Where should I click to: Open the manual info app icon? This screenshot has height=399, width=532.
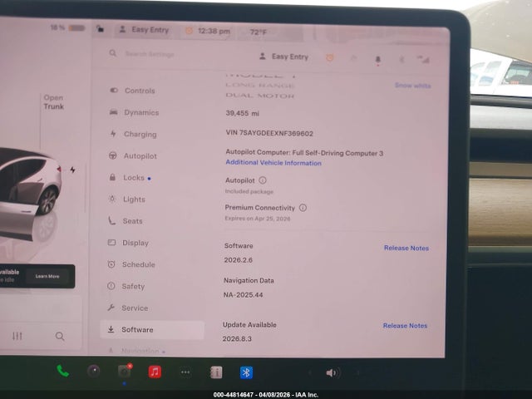pyautogui.click(x=216, y=372)
